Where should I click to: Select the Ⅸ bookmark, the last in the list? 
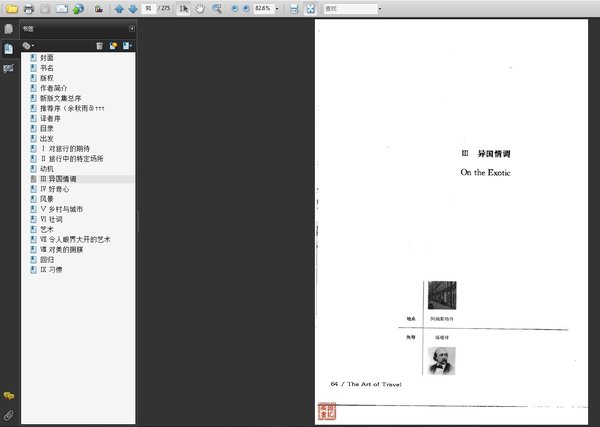[x=51, y=269]
